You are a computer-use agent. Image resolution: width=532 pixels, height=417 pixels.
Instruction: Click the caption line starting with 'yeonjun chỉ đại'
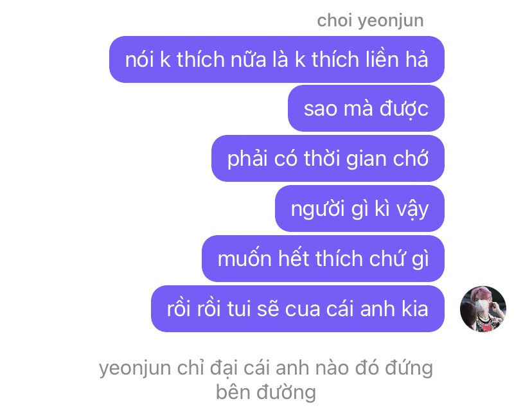(265, 368)
